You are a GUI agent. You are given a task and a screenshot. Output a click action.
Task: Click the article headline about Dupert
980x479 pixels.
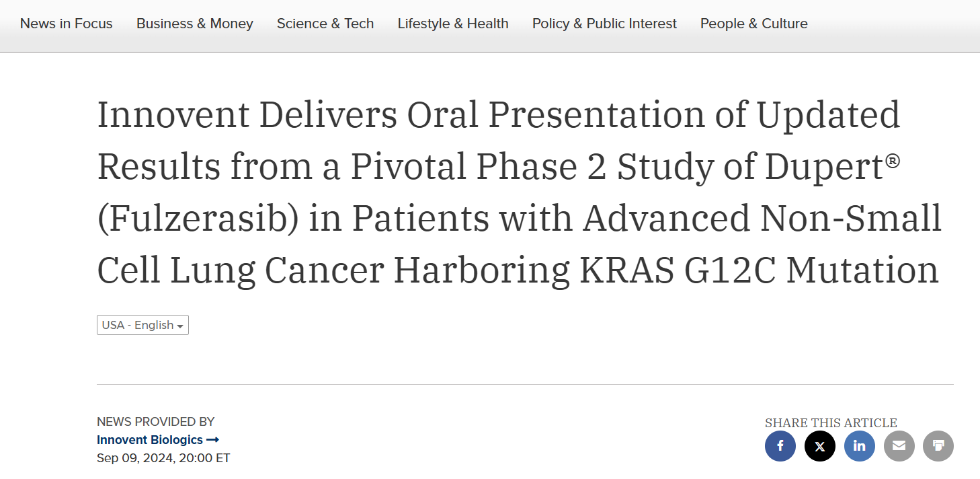point(519,193)
